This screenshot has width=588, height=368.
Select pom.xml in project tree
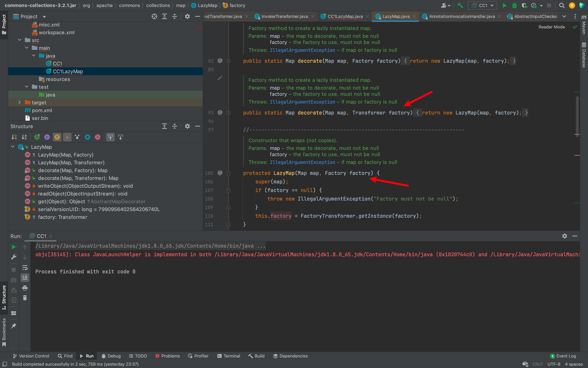tap(42, 110)
